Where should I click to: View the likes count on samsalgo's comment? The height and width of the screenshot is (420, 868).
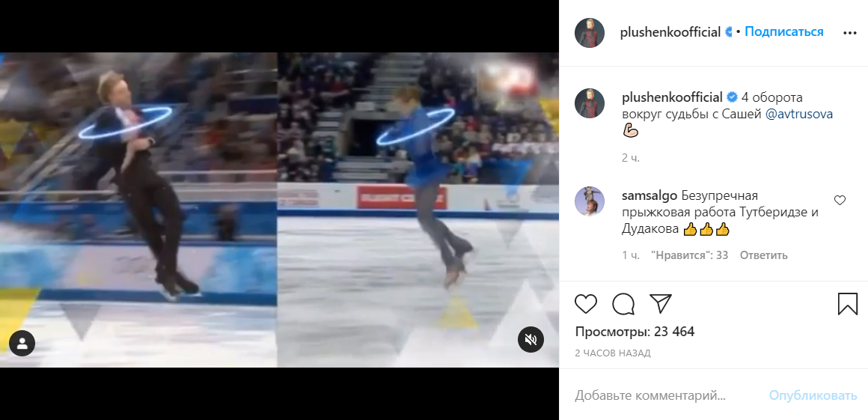(689, 255)
